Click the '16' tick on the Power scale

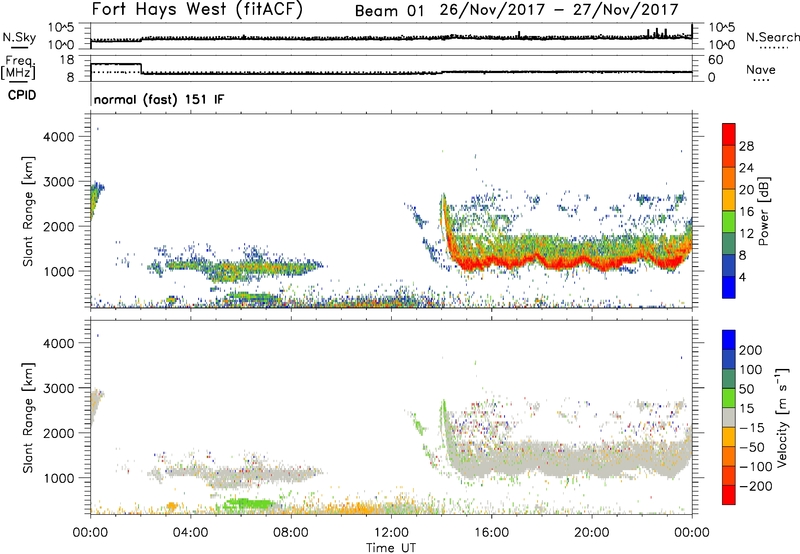746,212
